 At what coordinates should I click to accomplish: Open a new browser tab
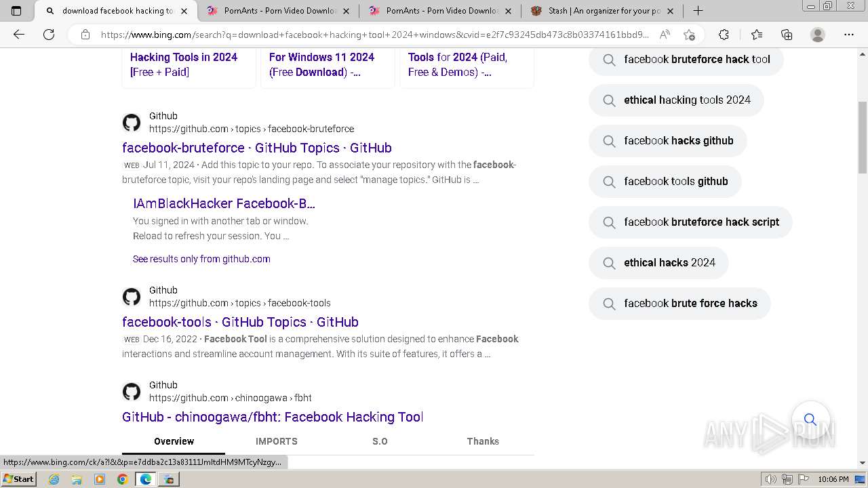pyautogui.click(x=698, y=11)
